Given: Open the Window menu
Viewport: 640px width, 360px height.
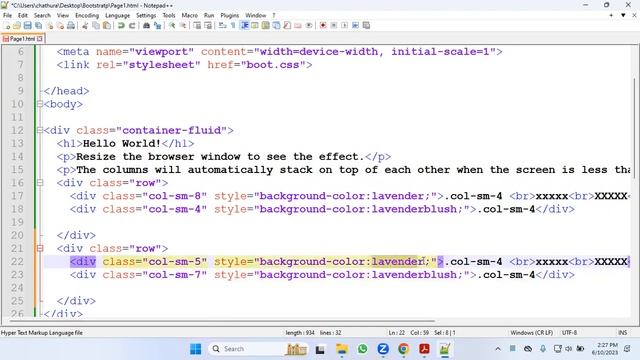Looking at the screenshot, I should coord(256,15).
